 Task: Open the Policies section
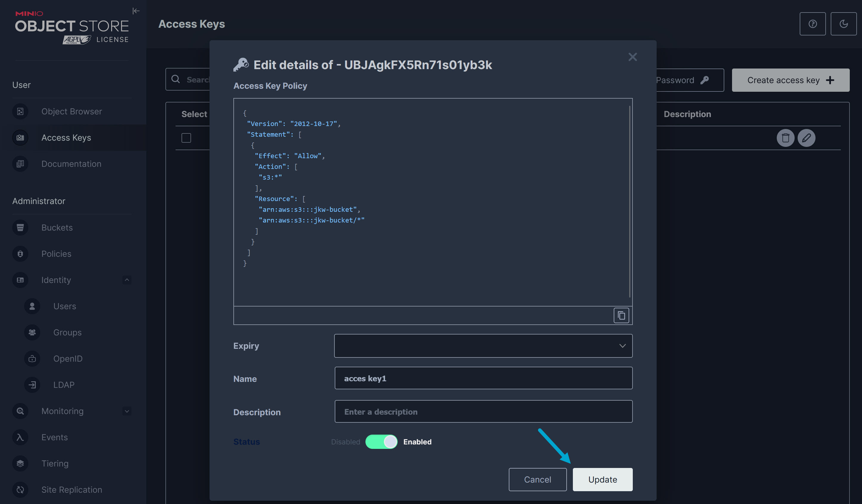(x=56, y=254)
